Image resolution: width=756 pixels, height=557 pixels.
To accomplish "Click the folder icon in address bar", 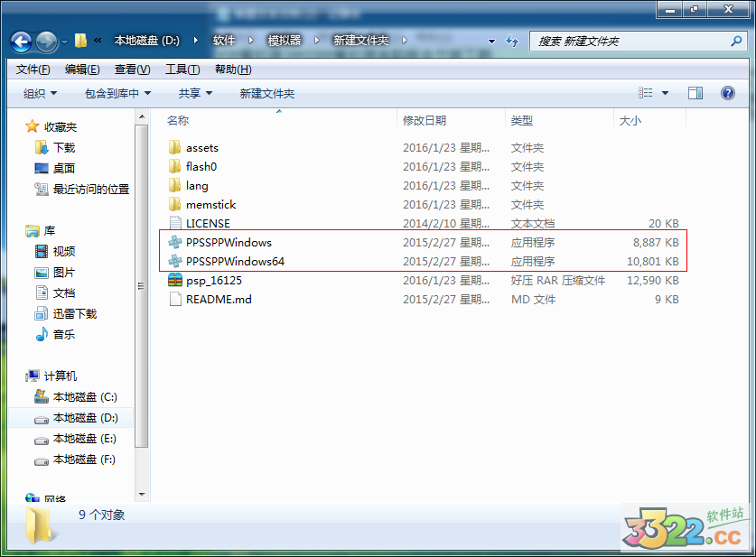I will (81, 41).
